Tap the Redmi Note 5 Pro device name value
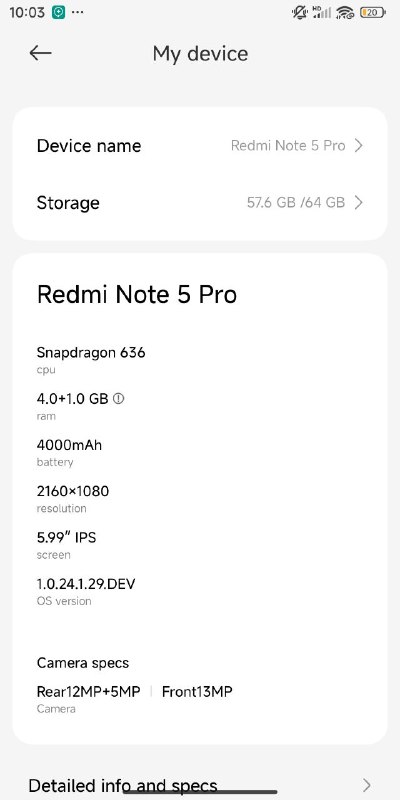 pos(288,146)
